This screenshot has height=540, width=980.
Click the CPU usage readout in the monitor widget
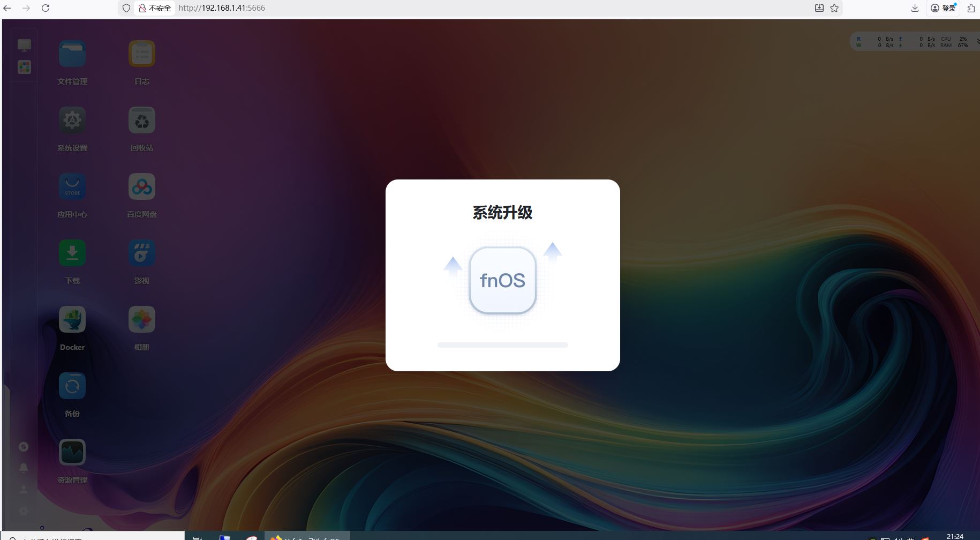tap(954, 39)
